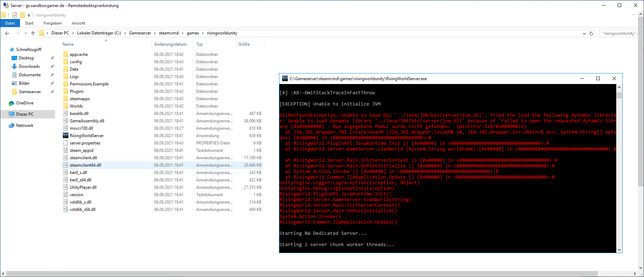Open Bilder in the navigation pane
The height and width of the screenshot is (277, 644).
pyautogui.click(x=24, y=83)
